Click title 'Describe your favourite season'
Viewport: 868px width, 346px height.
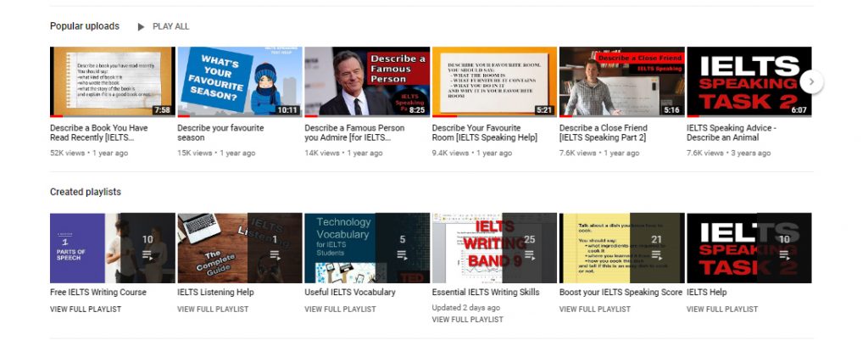(220, 133)
